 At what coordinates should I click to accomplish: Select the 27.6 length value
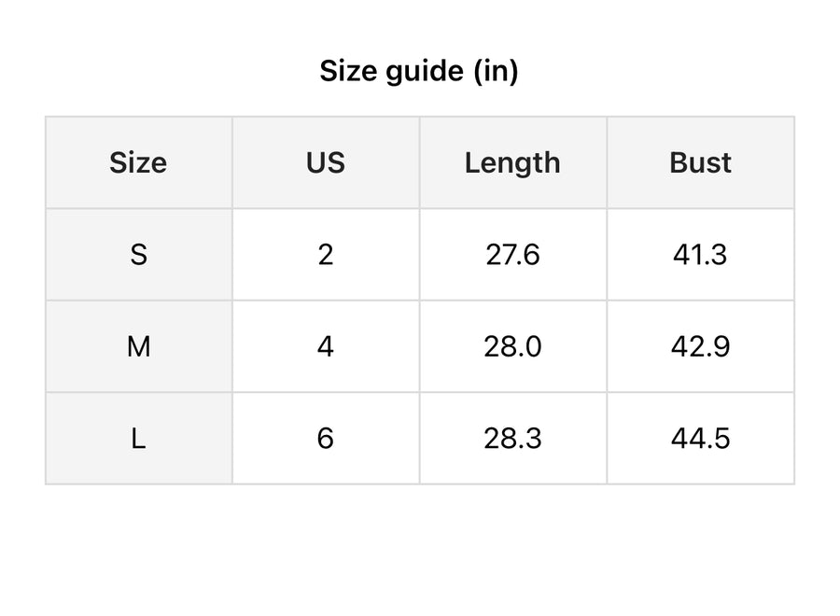[512, 254]
